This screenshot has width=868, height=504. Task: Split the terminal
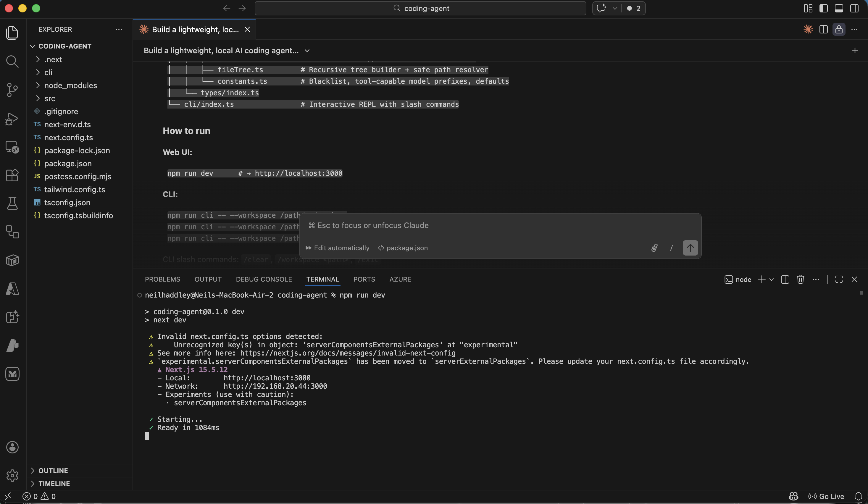[785, 279]
